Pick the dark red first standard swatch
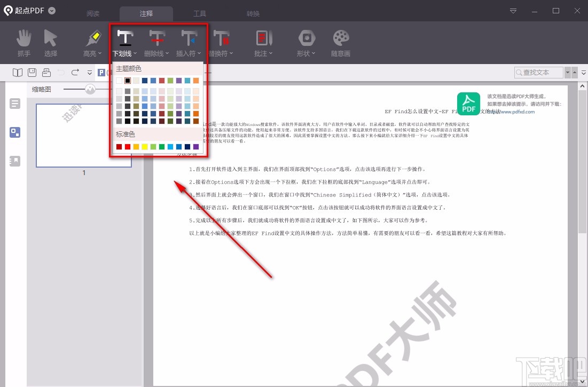Image resolution: width=588 pixels, height=387 pixels. [119, 146]
